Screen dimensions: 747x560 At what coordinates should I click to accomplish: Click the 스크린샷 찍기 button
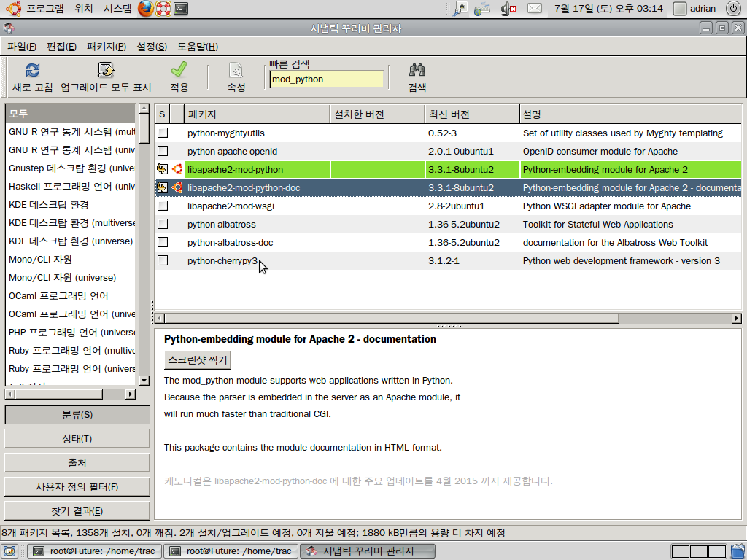pyautogui.click(x=198, y=360)
